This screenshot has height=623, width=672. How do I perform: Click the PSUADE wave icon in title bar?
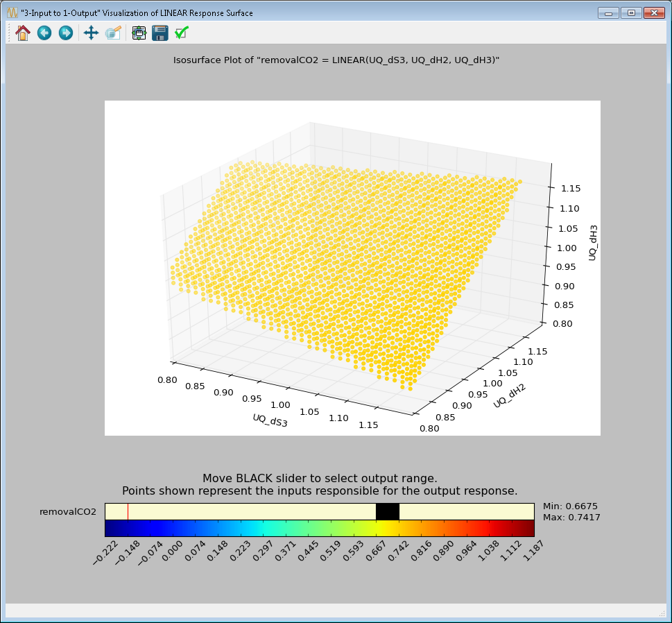click(11, 12)
